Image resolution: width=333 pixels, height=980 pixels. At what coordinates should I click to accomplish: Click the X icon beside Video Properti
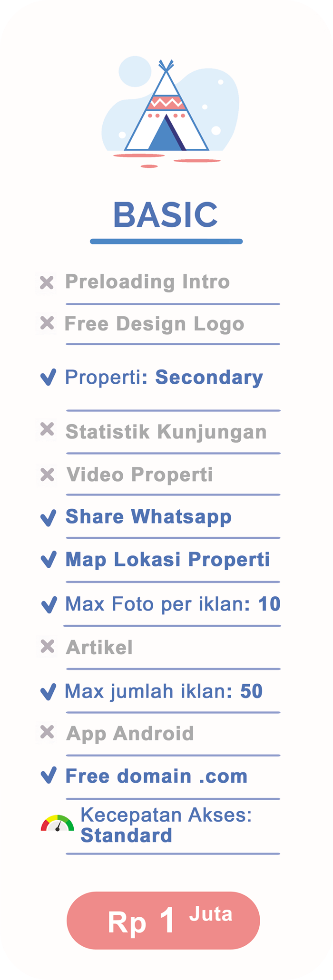point(47,475)
